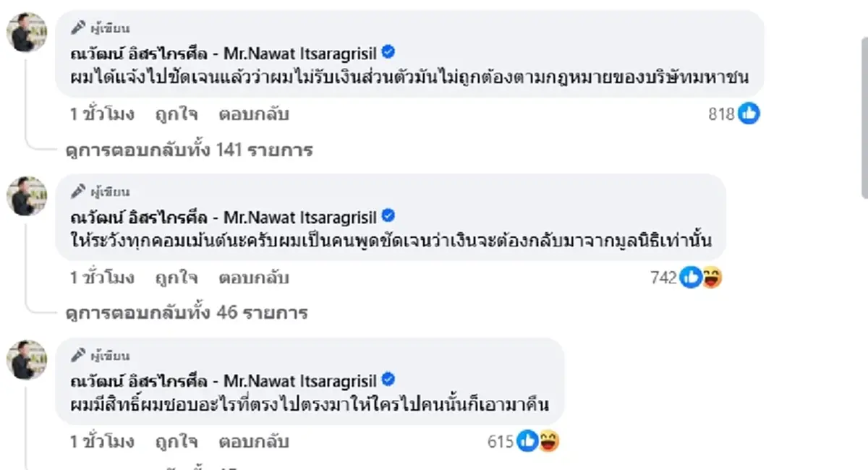Expand the 141 replies under the first comment
868x470 pixels.
pyautogui.click(x=188, y=150)
